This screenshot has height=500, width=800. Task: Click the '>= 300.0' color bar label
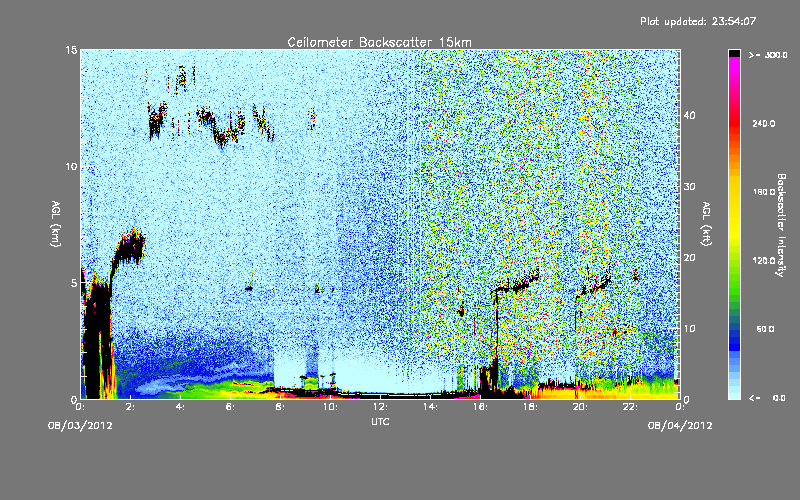pyautogui.click(x=768, y=55)
